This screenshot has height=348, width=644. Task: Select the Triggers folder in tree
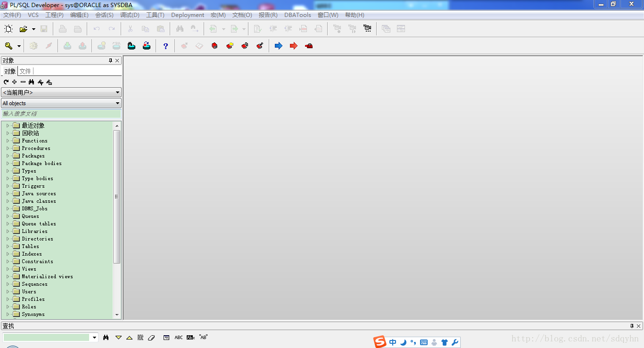pos(33,186)
